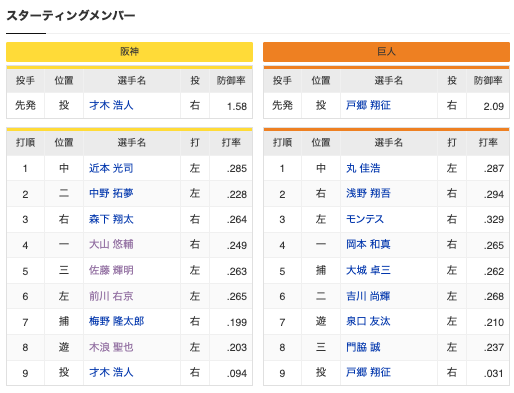Select batting average .268
The width and height of the screenshot is (514, 393).
click(x=494, y=297)
